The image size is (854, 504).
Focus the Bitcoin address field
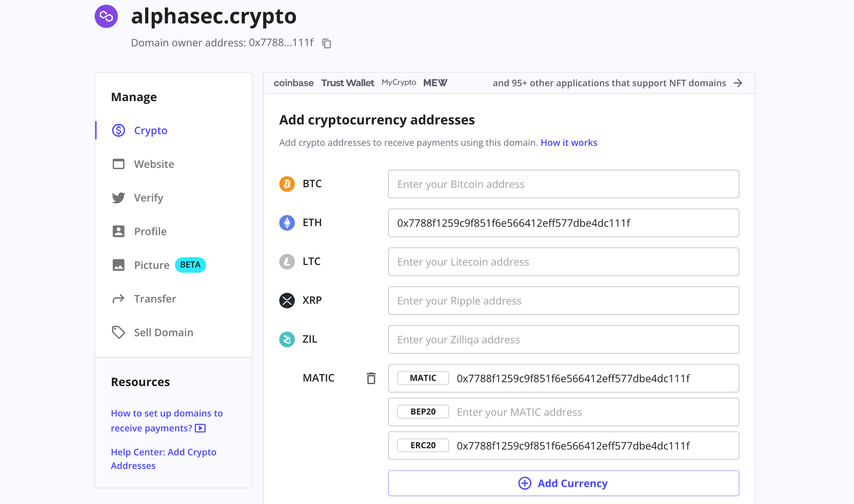pos(563,184)
